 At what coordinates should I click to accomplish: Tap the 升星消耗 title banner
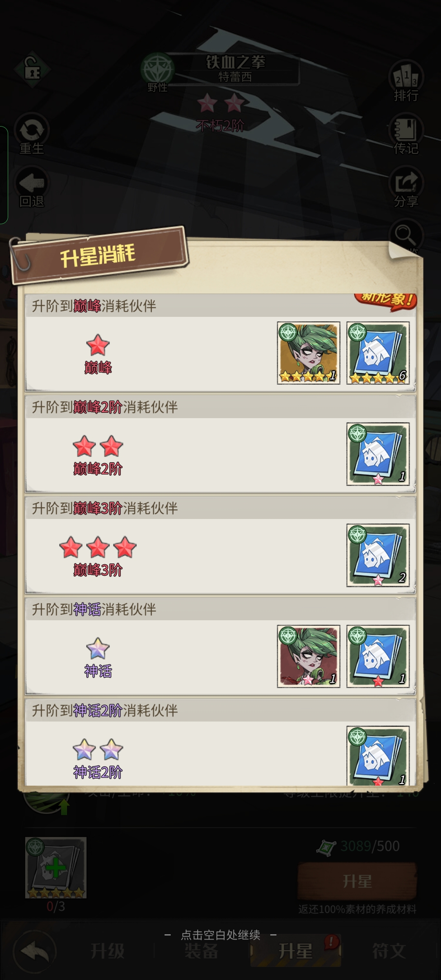tap(98, 255)
